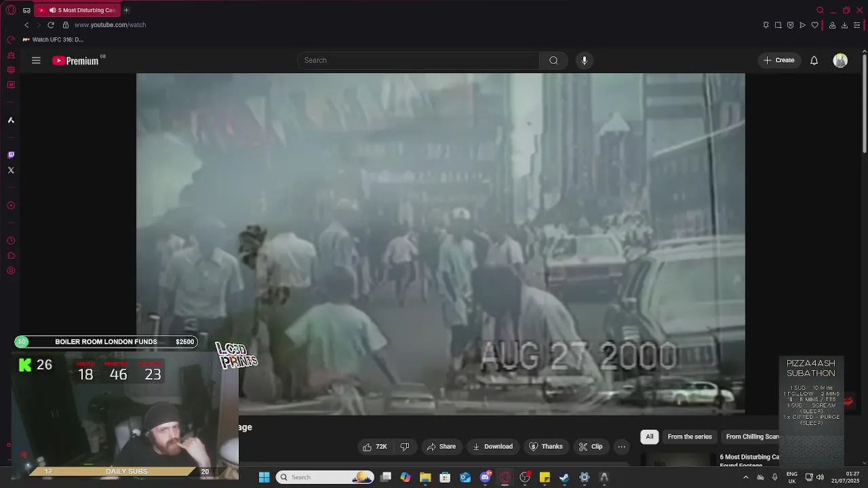Image resolution: width=868 pixels, height=488 pixels.
Task: Like the video with 72K likes
Action: (x=375, y=447)
